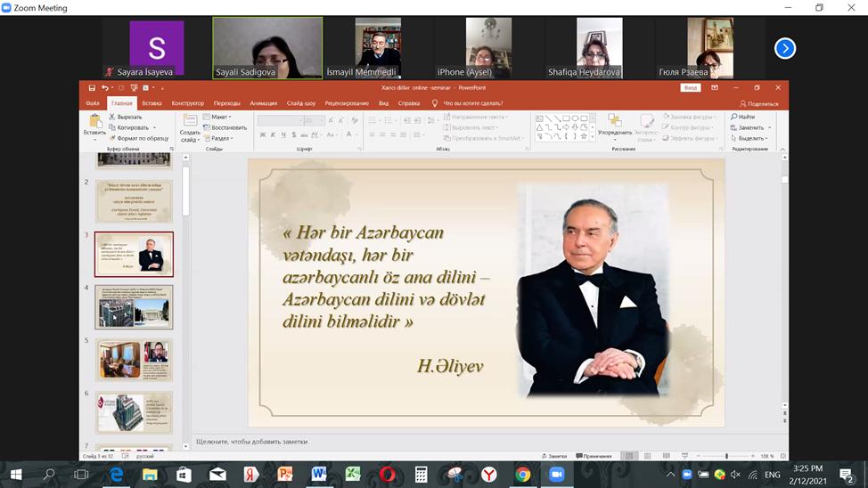Click Найти find button
868x488 pixels.
(743, 117)
